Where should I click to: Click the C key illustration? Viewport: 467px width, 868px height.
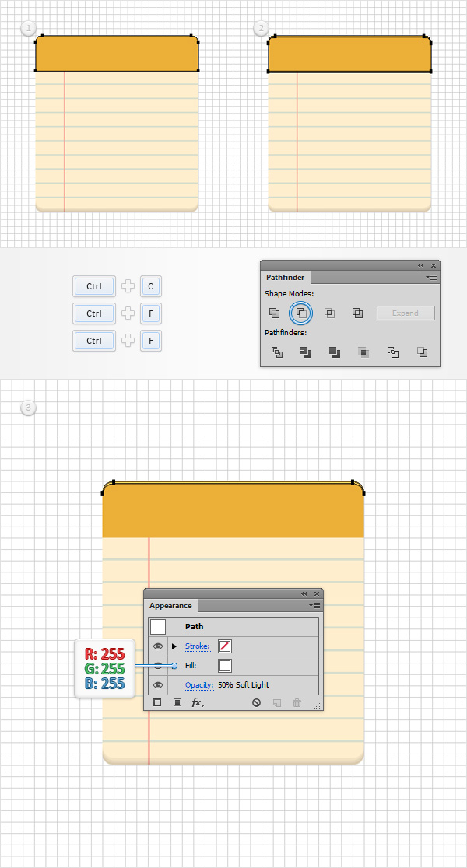click(x=151, y=286)
